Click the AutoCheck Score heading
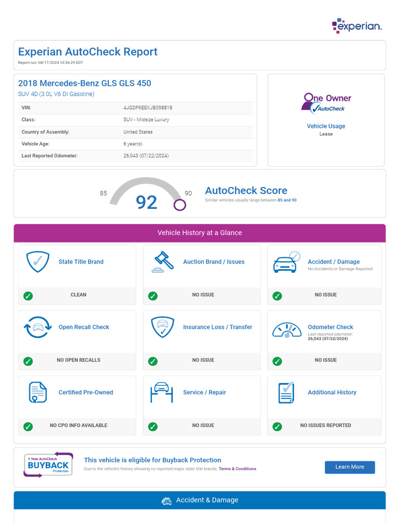 [246, 190]
